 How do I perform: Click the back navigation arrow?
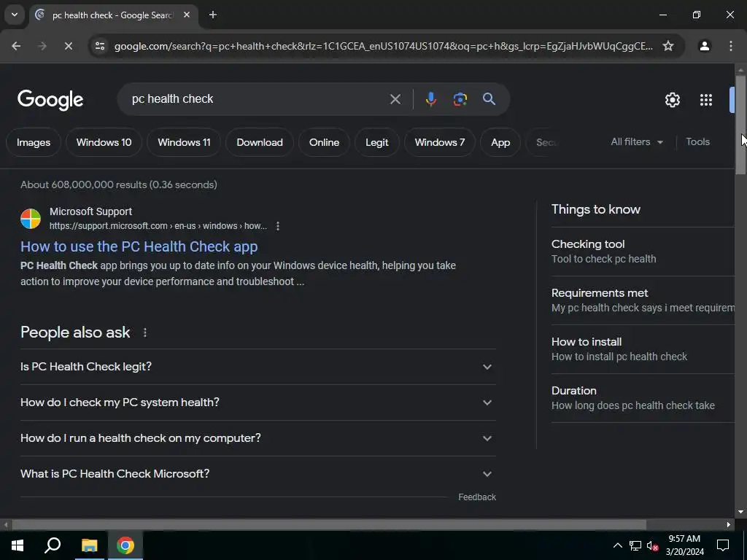(x=16, y=46)
